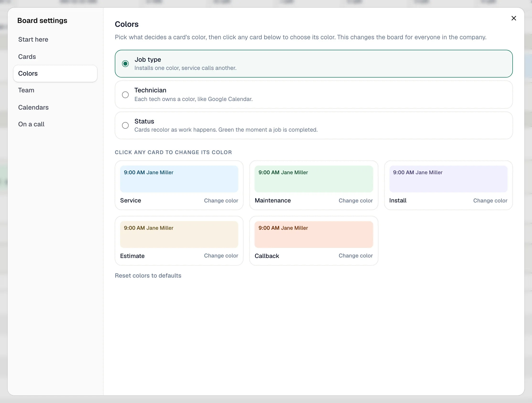
Task: Select the Technician radio button
Action: click(x=125, y=95)
